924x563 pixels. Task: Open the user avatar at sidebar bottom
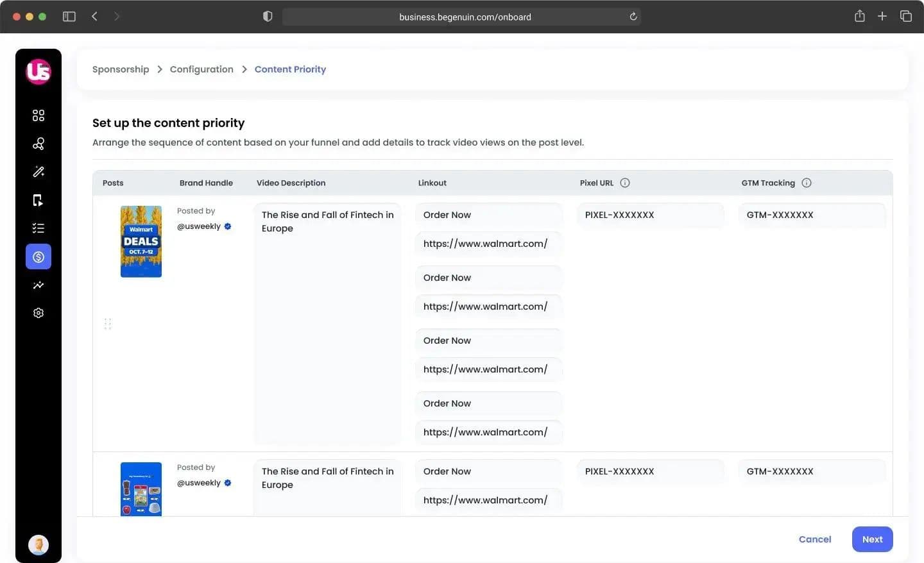[38, 544]
